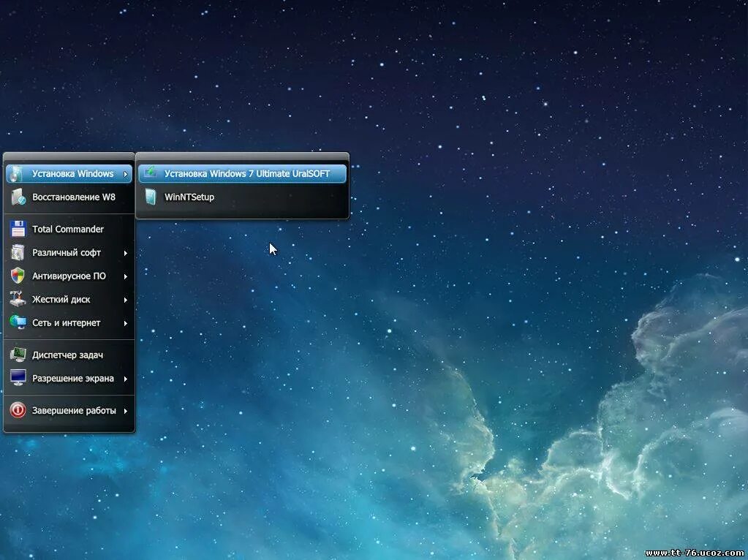
Task: Choose Установка Windows 7 Ultimate UralSOFT
Action: tap(242, 173)
